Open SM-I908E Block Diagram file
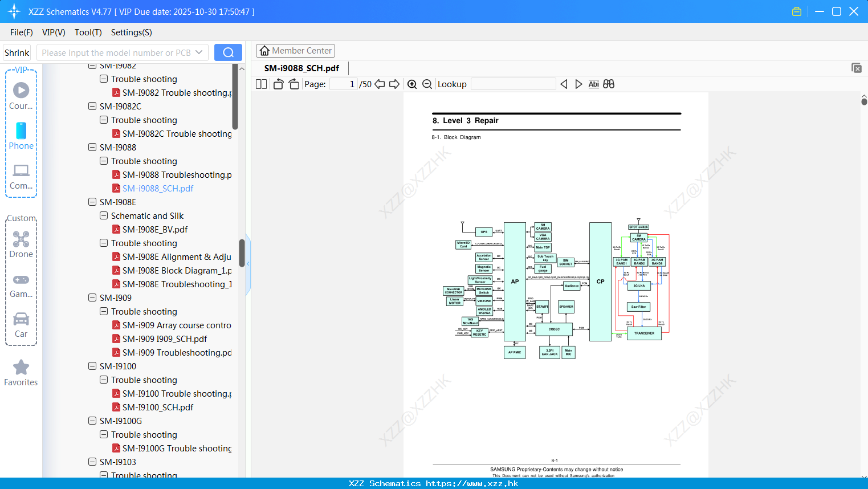Image resolution: width=868 pixels, height=489 pixels. tap(172, 270)
